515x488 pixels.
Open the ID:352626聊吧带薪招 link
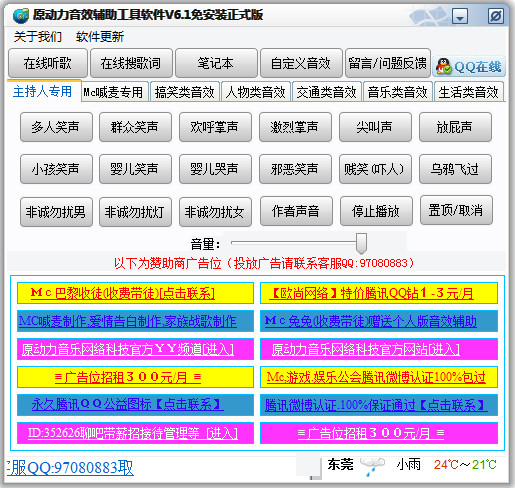[133, 433]
